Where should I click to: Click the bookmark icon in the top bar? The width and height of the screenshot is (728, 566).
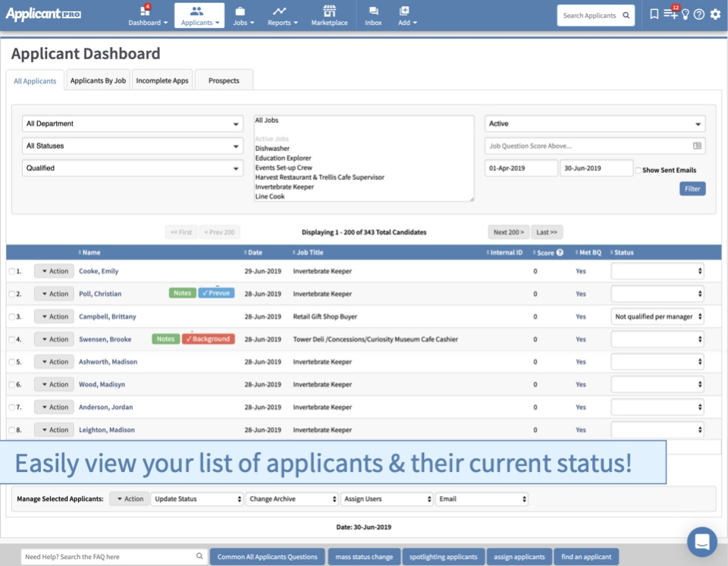[x=655, y=14]
